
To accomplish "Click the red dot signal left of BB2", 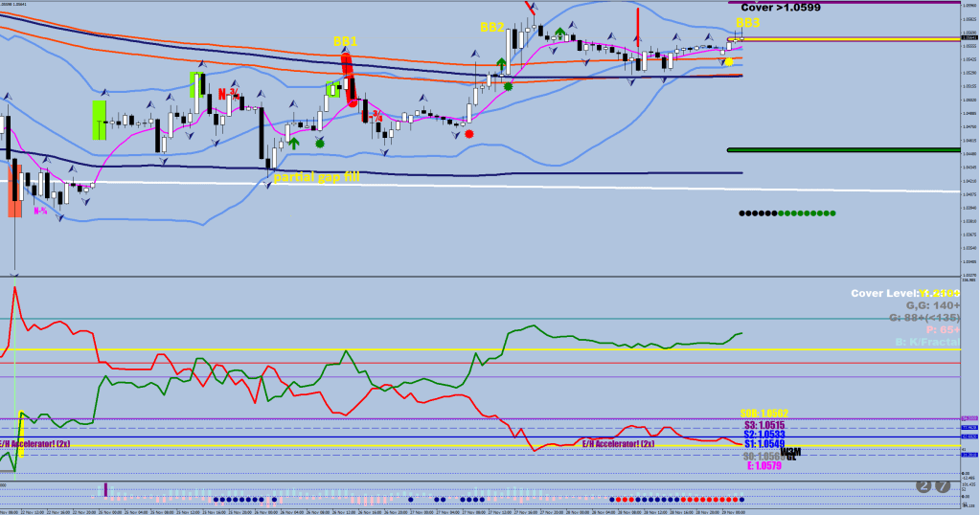I will [468, 134].
